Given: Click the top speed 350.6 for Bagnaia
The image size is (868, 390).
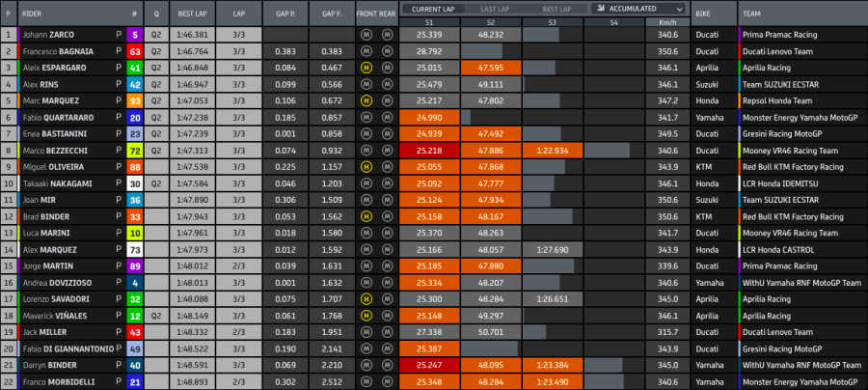Looking at the screenshot, I should tap(667, 51).
